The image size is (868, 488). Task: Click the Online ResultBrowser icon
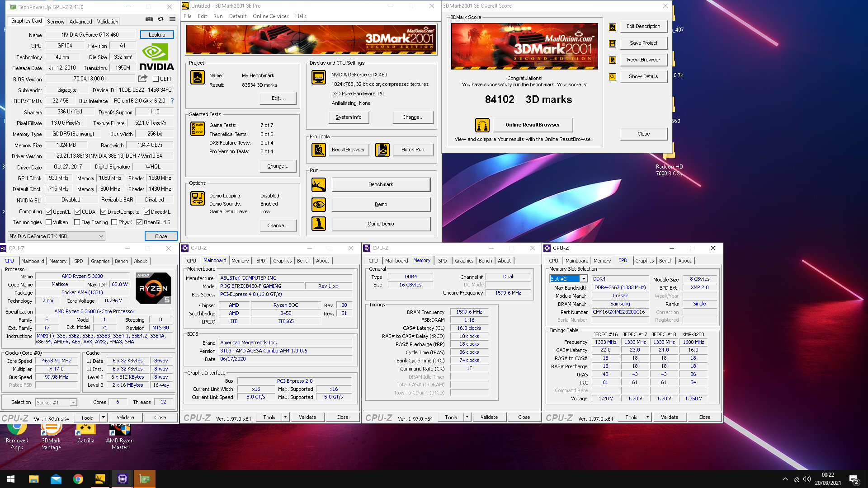point(482,125)
